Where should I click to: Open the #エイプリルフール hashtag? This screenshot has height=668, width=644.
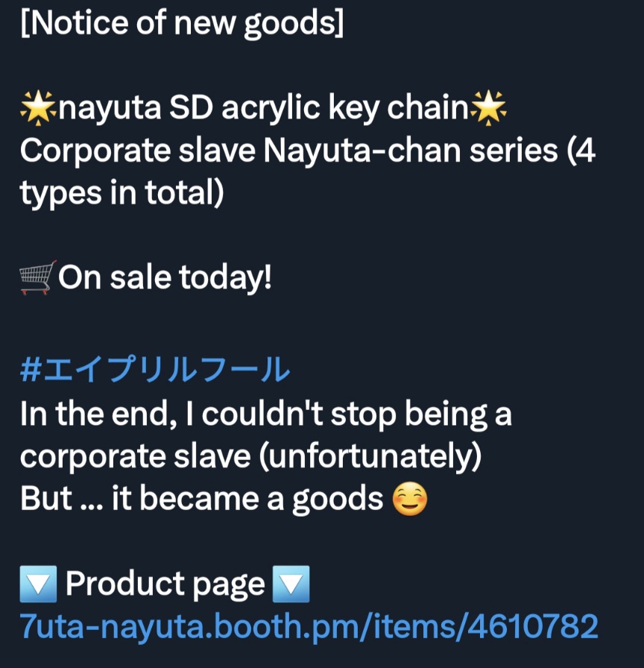(x=155, y=369)
